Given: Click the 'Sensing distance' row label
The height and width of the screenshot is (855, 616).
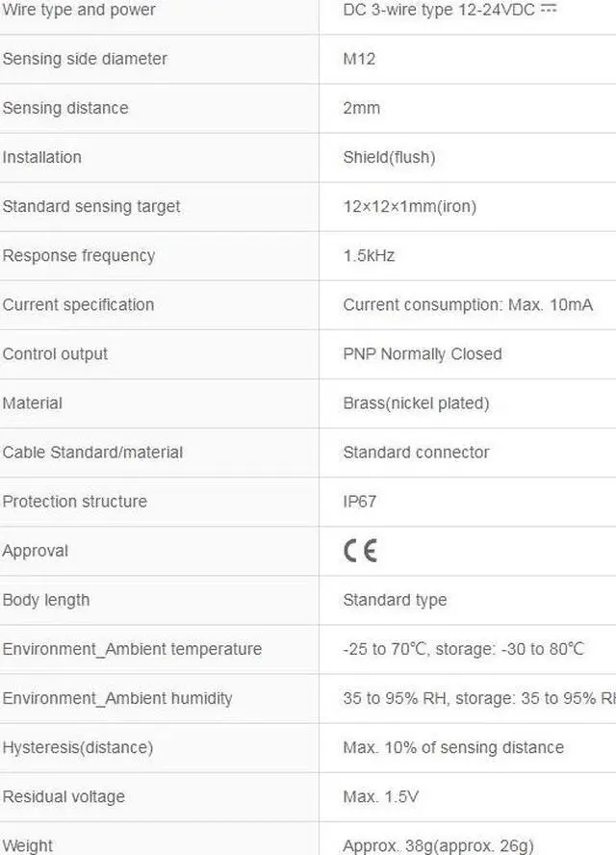Looking at the screenshot, I should (x=64, y=108).
